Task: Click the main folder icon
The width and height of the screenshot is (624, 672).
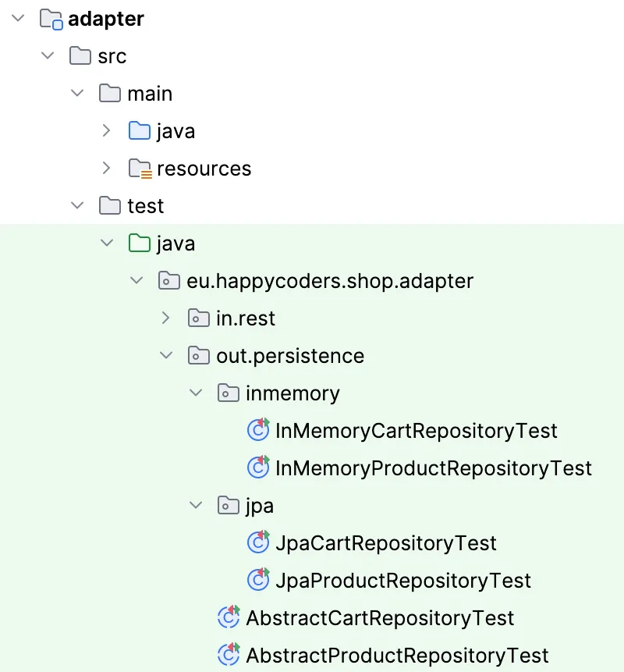Action: pos(110,93)
